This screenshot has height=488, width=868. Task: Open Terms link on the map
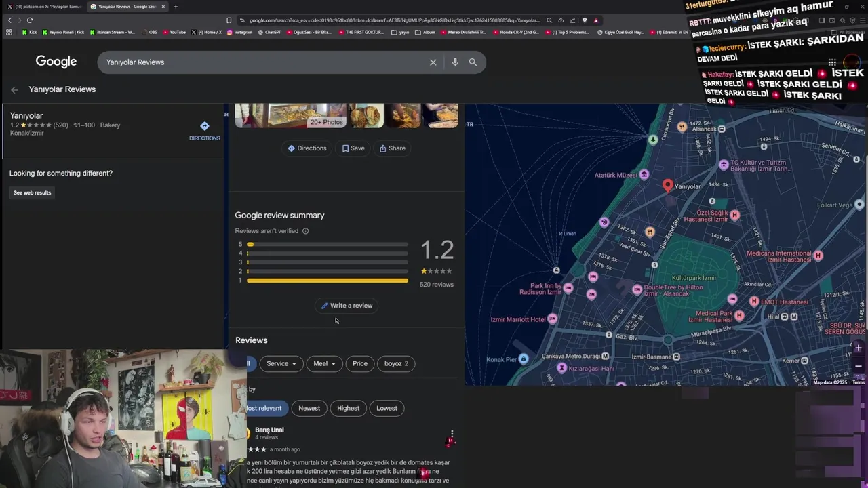(x=859, y=382)
